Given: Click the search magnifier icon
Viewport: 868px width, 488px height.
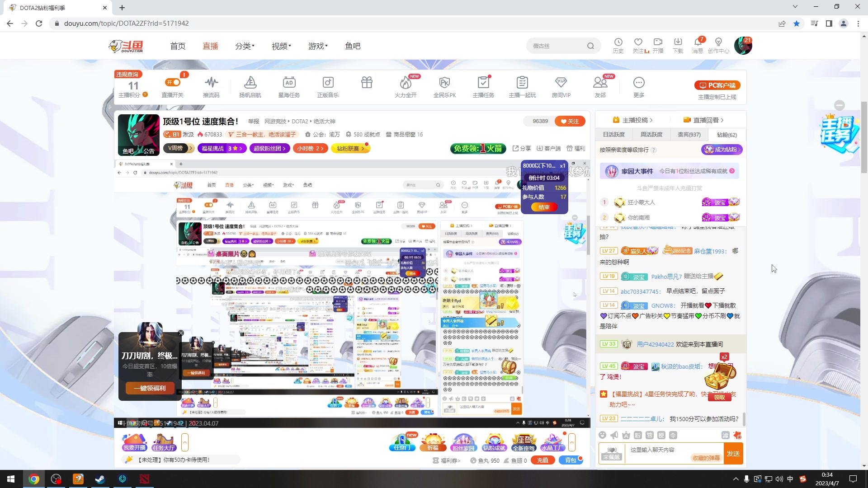Looking at the screenshot, I should 590,46.
